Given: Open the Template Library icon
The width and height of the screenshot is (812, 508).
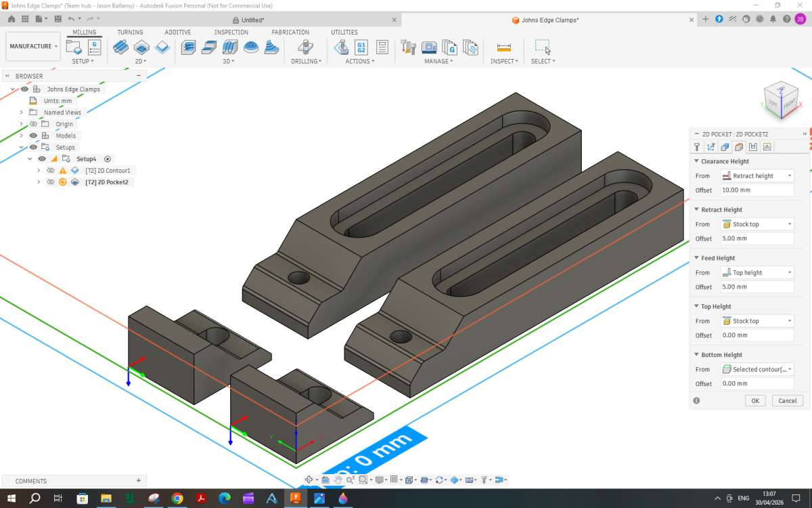Looking at the screenshot, I should [470, 47].
